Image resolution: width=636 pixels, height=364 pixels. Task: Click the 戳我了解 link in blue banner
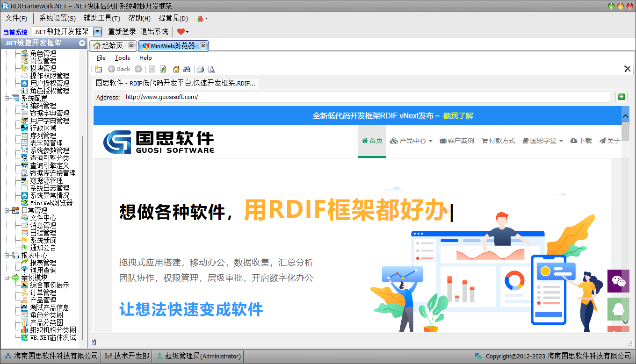(x=458, y=116)
